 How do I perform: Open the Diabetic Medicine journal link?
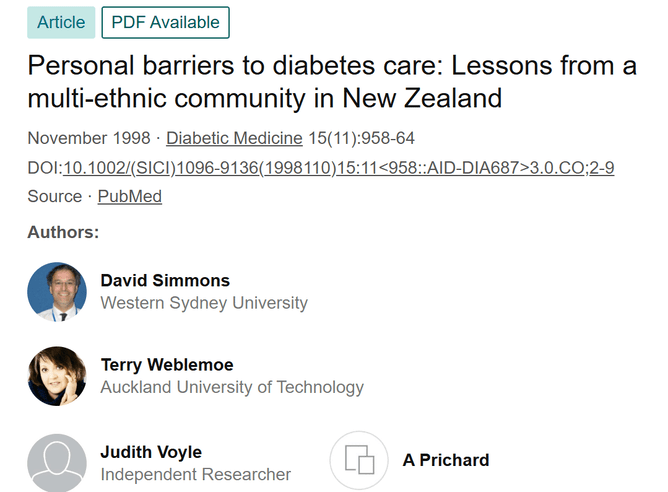click(234, 138)
